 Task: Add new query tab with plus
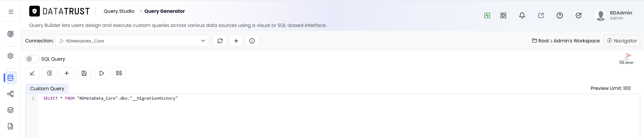67,73
